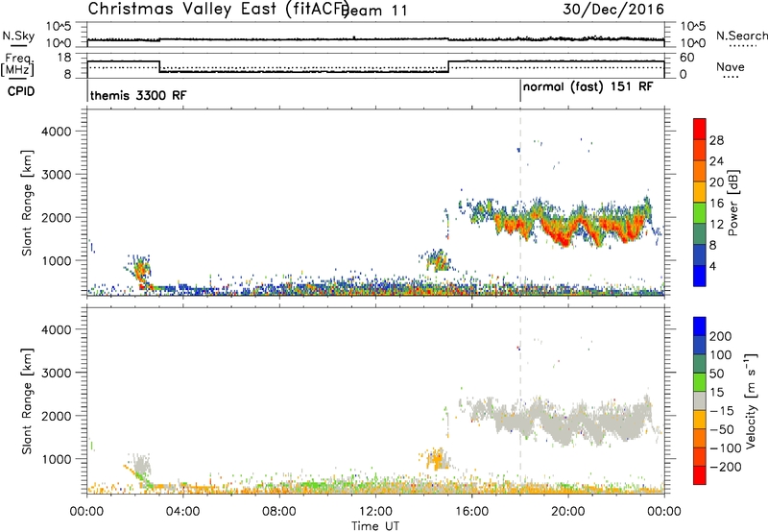Click the 16:00 time axis tick label

(471, 512)
